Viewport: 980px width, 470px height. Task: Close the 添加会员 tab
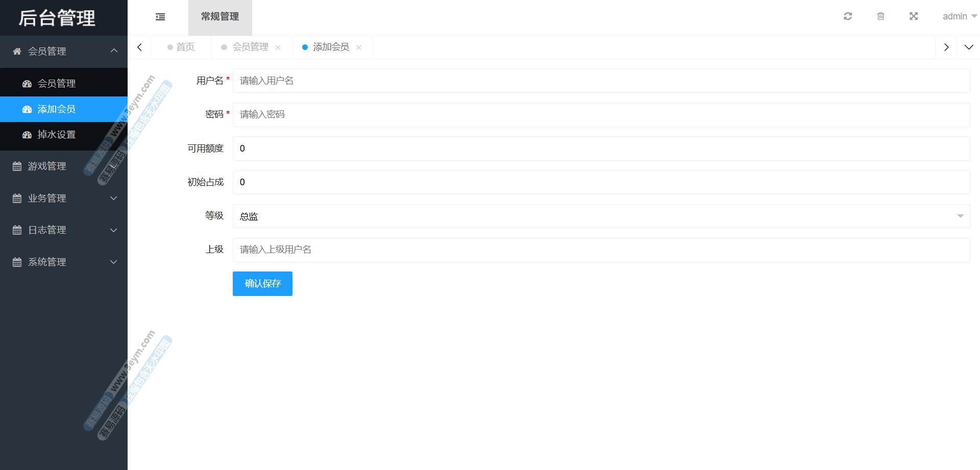(x=359, y=47)
